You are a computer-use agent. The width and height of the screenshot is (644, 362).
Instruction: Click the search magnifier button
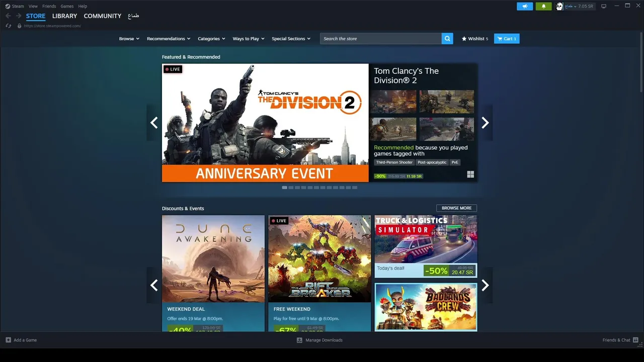pos(447,39)
